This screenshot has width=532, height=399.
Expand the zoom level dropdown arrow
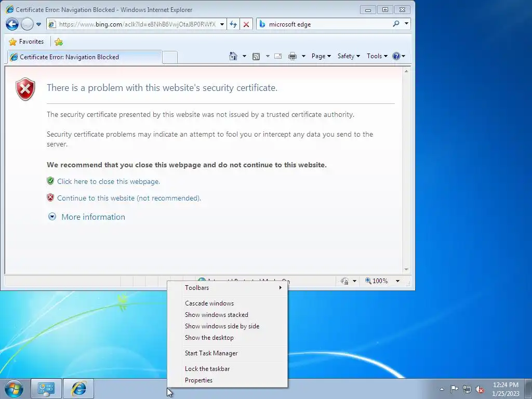[397, 281]
